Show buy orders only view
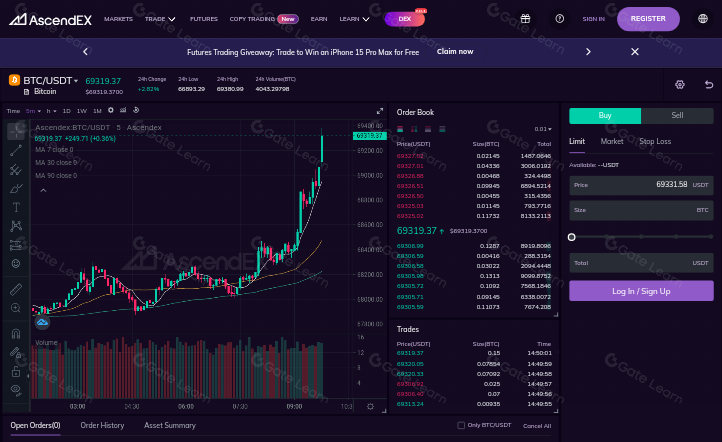Screen dimensions: 722x442 (x=442, y=129)
